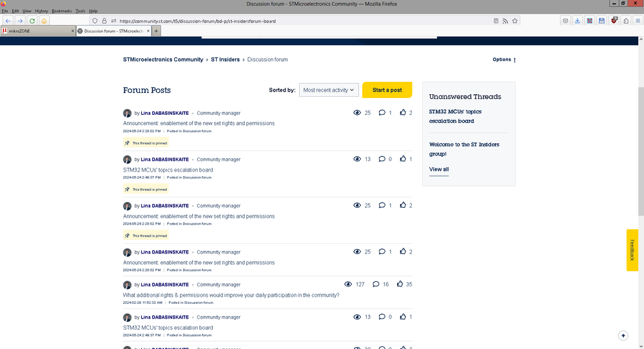
Task: Go to STMicroelectronics Community breadcrumb
Action: (163, 59)
